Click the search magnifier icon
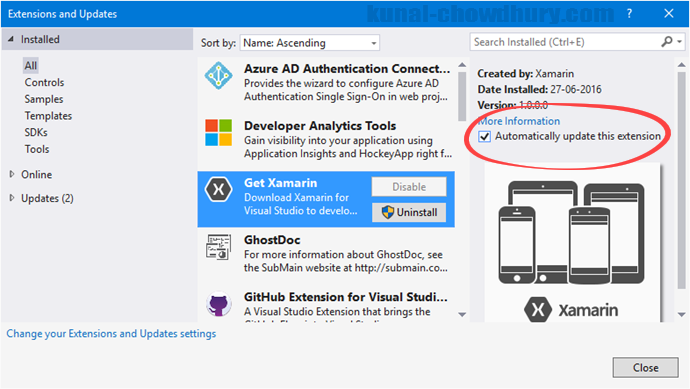Screen dimensions: 690x389 point(667,42)
